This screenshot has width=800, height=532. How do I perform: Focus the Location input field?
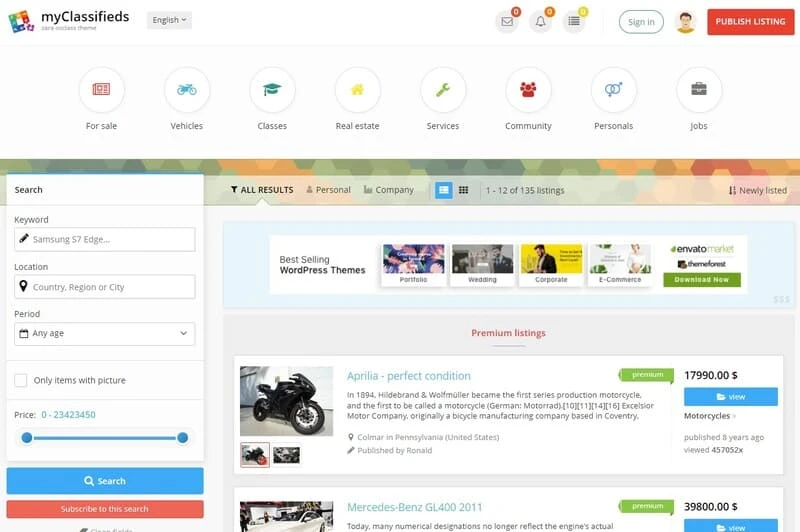[105, 287]
